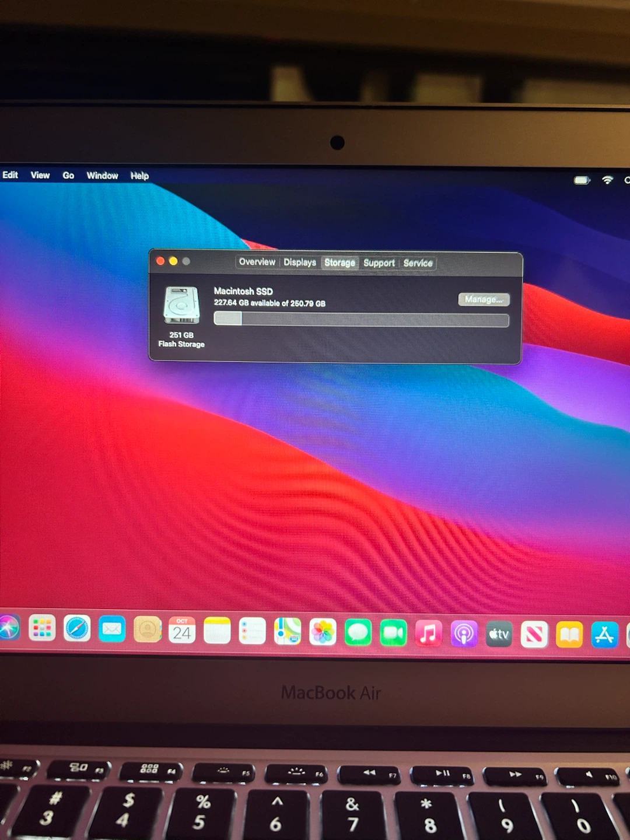Open the Window menu

(x=102, y=176)
